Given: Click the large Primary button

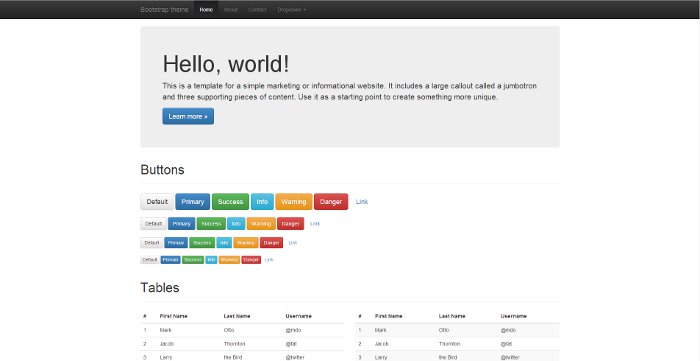Looking at the screenshot, I should click(193, 202).
